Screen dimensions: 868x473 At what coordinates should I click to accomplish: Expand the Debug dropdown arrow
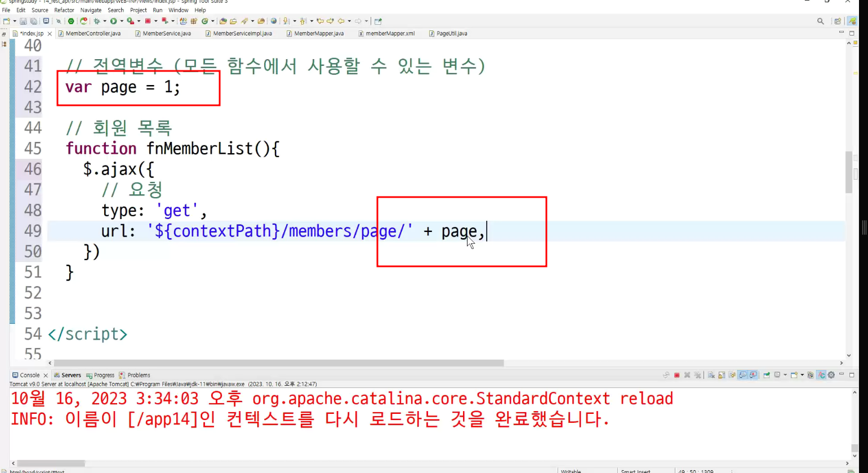tap(105, 21)
